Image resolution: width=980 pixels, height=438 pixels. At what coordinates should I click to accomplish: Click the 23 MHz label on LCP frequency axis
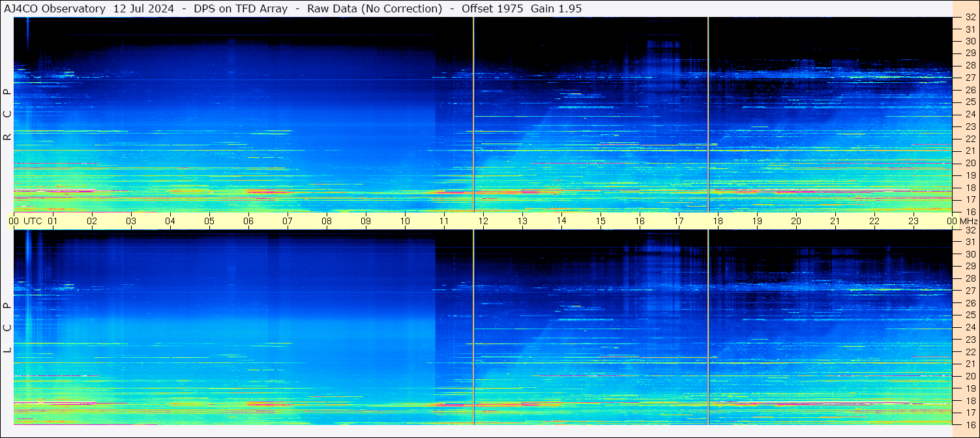[970, 340]
